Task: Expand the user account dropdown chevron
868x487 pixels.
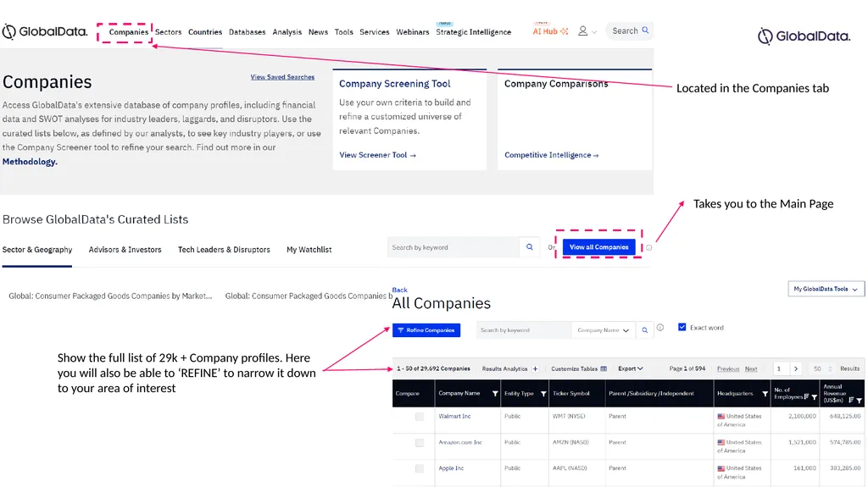Action: [x=594, y=32]
